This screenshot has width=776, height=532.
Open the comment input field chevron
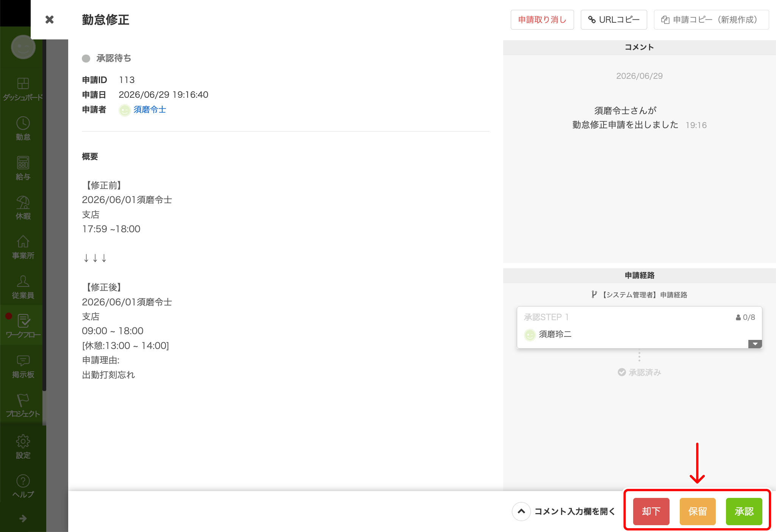521,512
